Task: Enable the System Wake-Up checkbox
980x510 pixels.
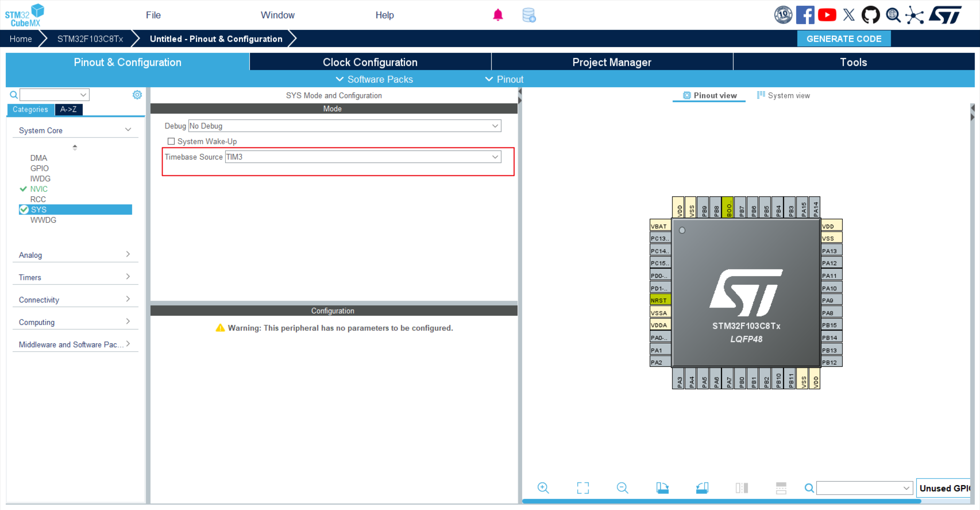Action: (171, 141)
